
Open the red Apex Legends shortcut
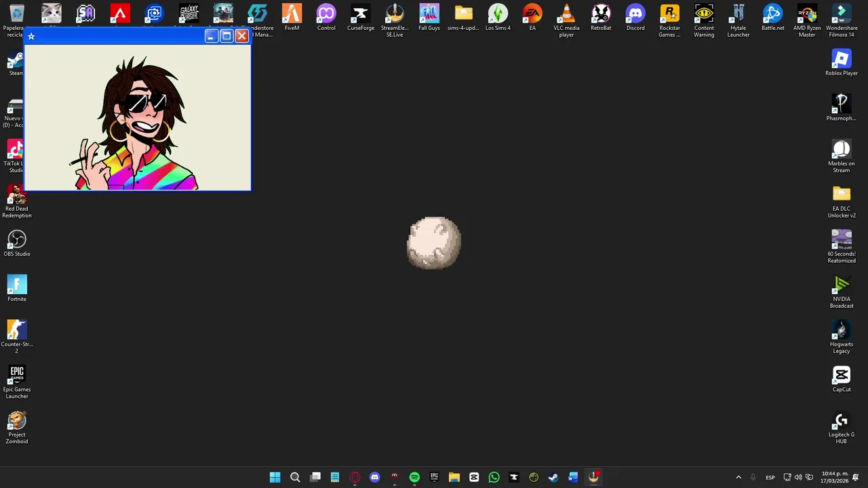coord(120,14)
